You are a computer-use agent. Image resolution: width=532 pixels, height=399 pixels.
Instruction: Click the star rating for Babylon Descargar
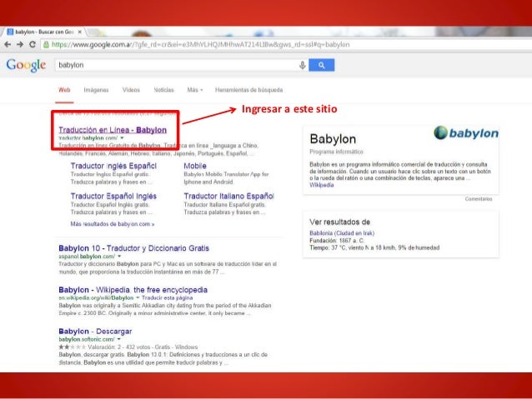(x=72, y=347)
